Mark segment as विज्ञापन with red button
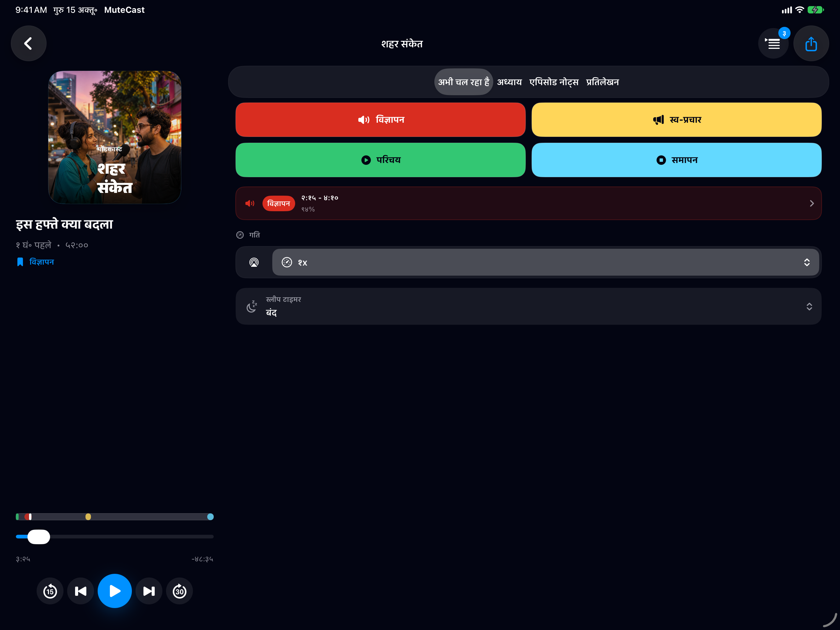 [x=381, y=120]
